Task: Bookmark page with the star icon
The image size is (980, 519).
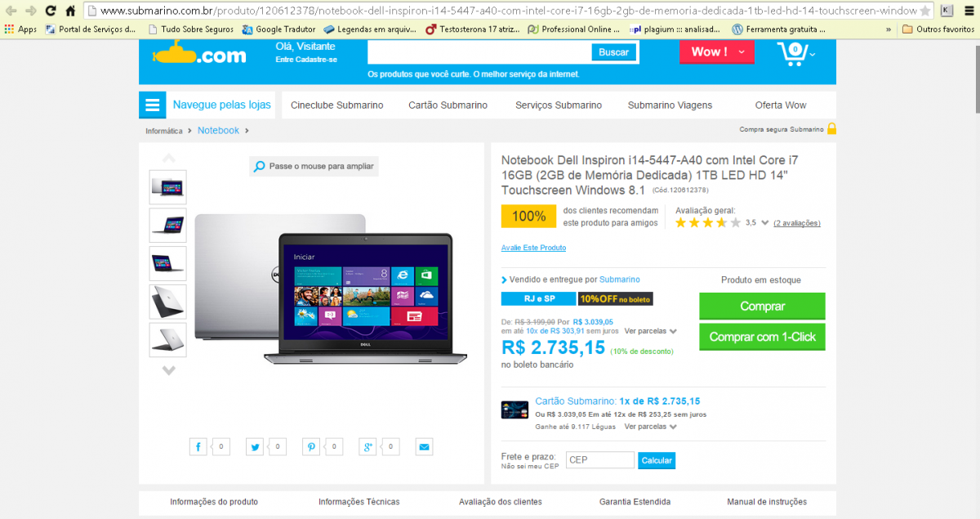Action: (924, 11)
